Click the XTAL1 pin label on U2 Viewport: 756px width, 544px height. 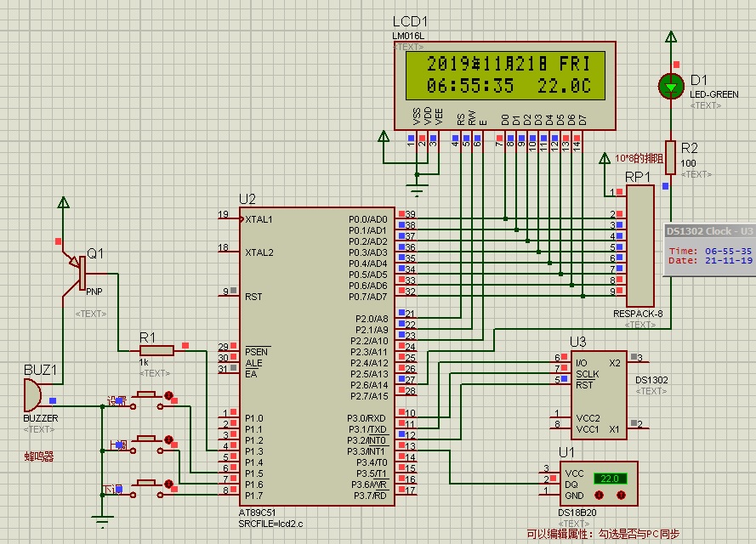pos(259,219)
